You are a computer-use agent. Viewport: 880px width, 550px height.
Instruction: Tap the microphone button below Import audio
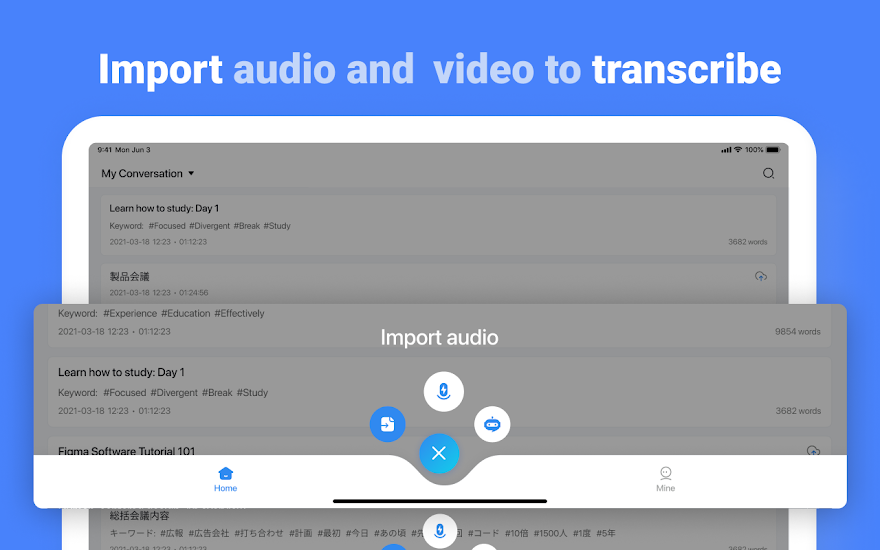443,391
